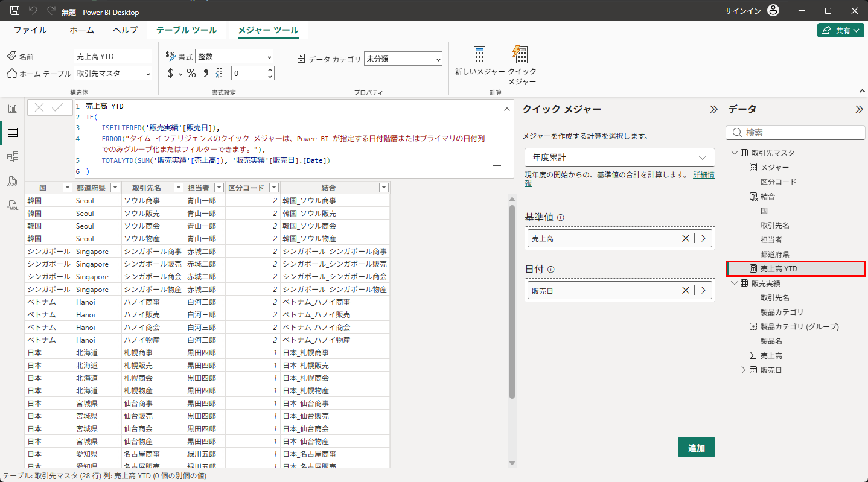Click the Redo arrow icon
Screen dimensions: 868x482
51,11
